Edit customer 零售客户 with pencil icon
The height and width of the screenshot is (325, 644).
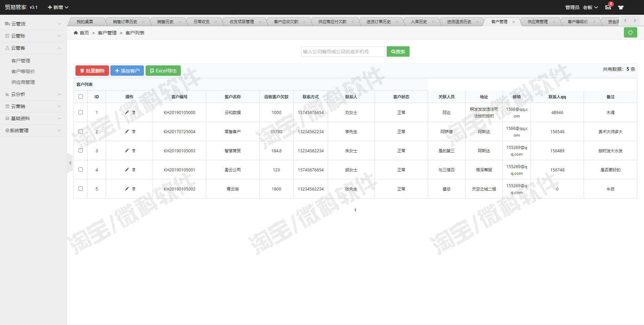[x=127, y=131]
